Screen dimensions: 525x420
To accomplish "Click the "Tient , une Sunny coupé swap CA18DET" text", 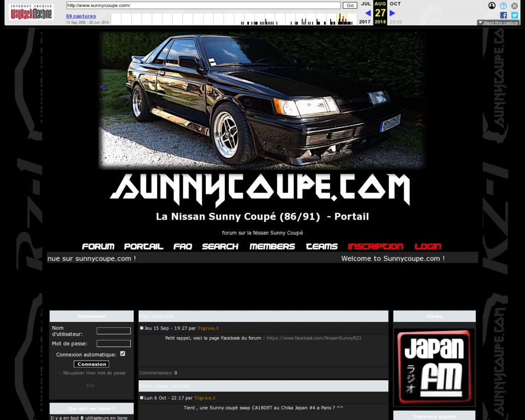I will coord(263,408).
